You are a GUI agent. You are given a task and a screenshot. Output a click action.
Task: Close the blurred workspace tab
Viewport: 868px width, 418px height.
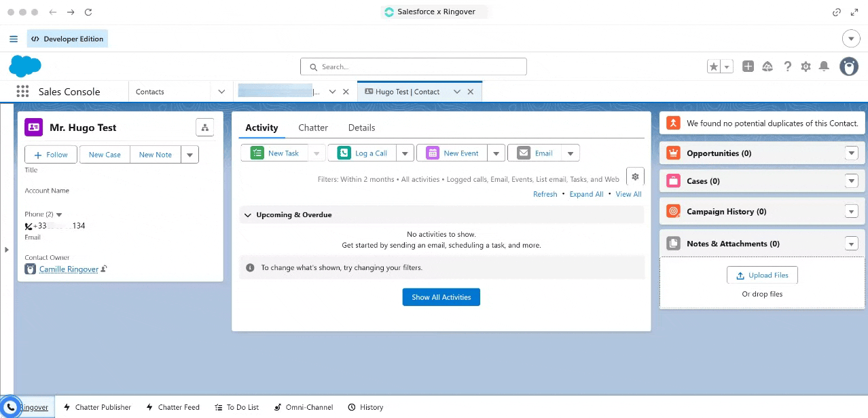(346, 92)
